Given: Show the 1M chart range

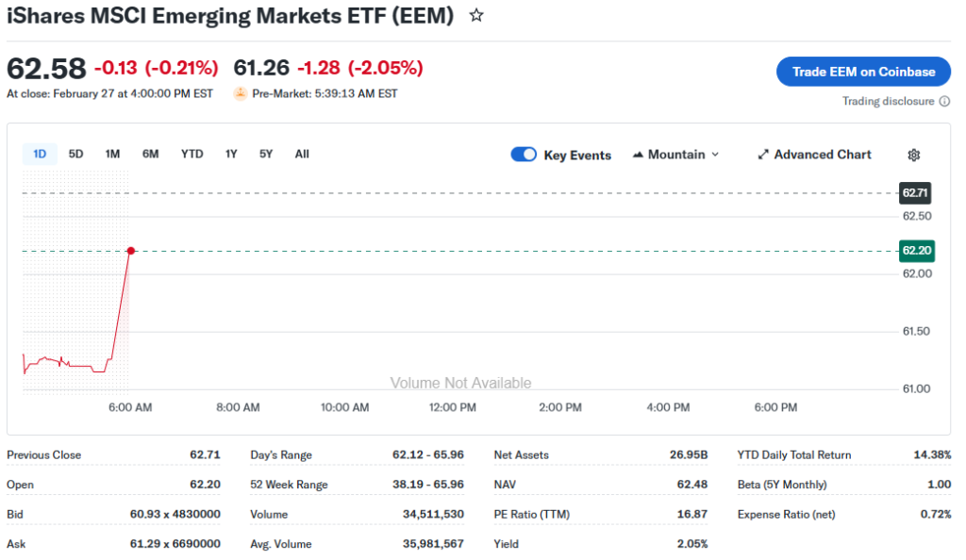Looking at the screenshot, I should pos(112,154).
